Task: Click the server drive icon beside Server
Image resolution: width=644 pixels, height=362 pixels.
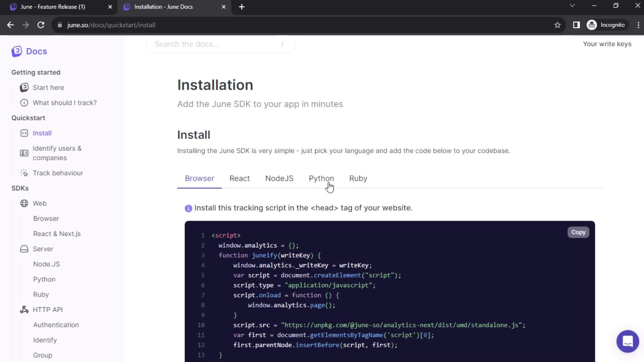Action: [24, 249]
